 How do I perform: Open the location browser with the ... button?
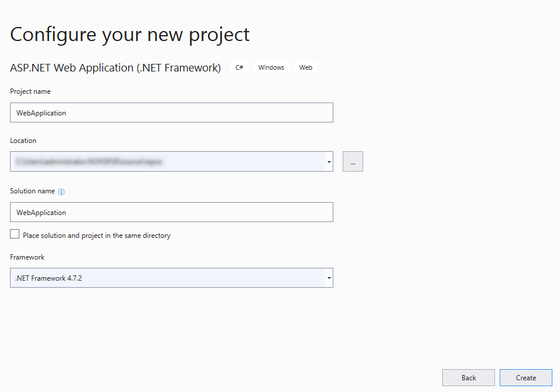tap(353, 161)
